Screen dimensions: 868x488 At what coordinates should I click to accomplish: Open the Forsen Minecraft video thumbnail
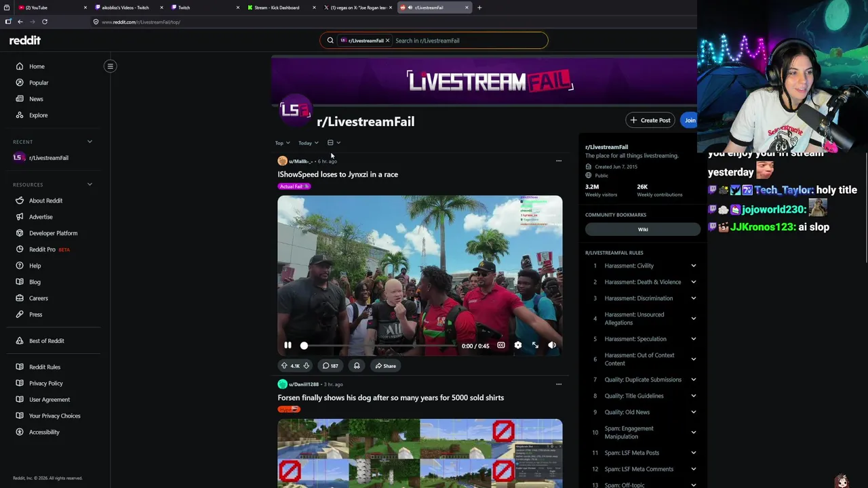pyautogui.click(x=420, y=453)
